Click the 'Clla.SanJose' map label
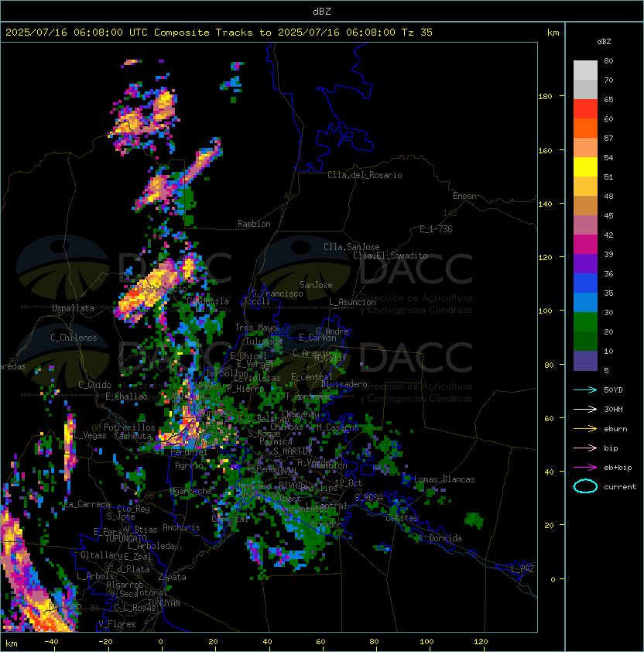 click(351, 247)
